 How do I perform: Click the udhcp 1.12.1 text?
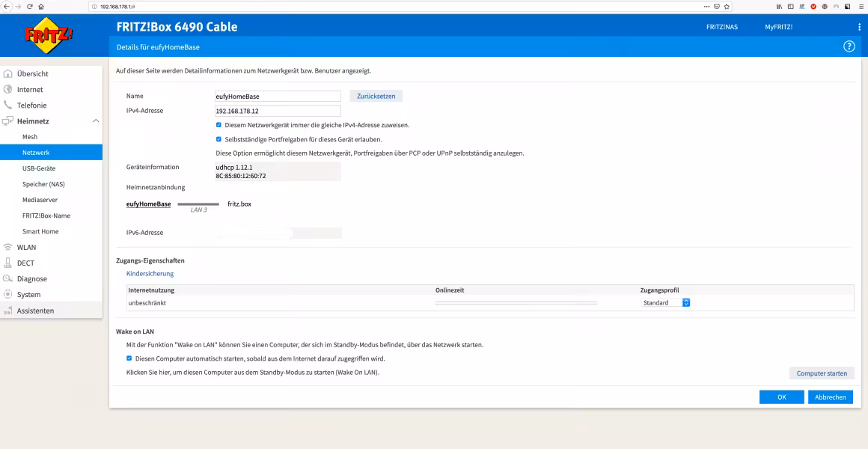point(234,167)
